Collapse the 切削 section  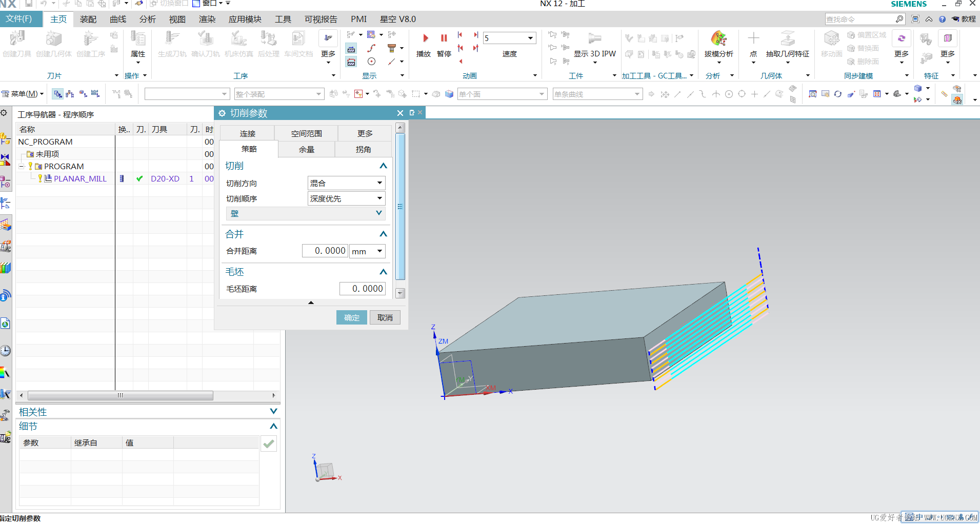383,166
